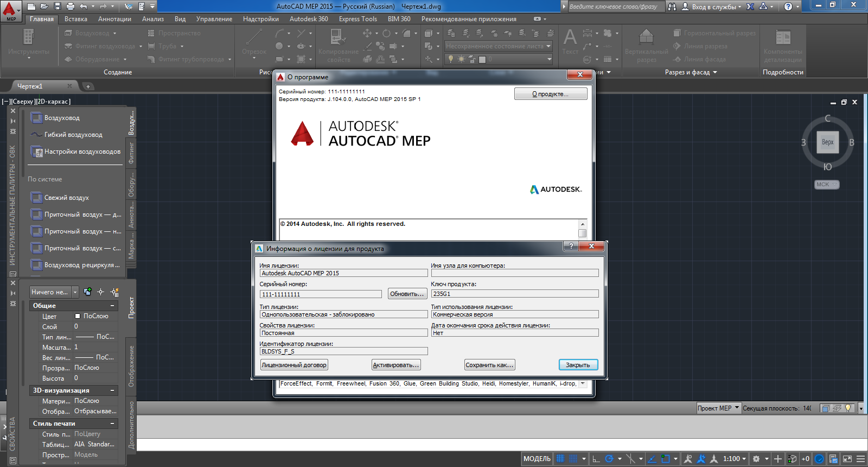Collapse the Стиль печати section
Viewport: 868px width, 467px height.
[112, 424]
